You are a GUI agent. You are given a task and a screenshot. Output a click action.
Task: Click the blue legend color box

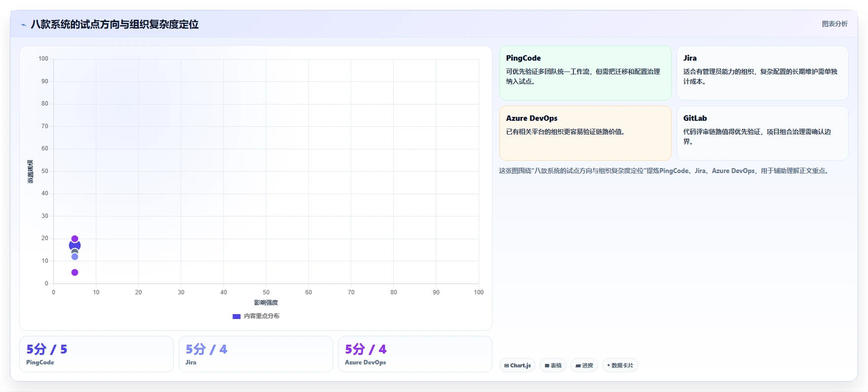[236, 316]
